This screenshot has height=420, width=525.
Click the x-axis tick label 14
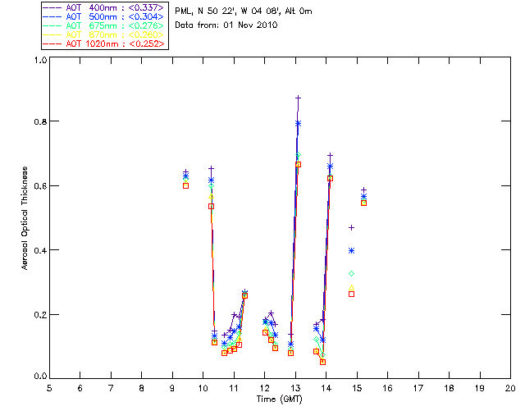326,388
